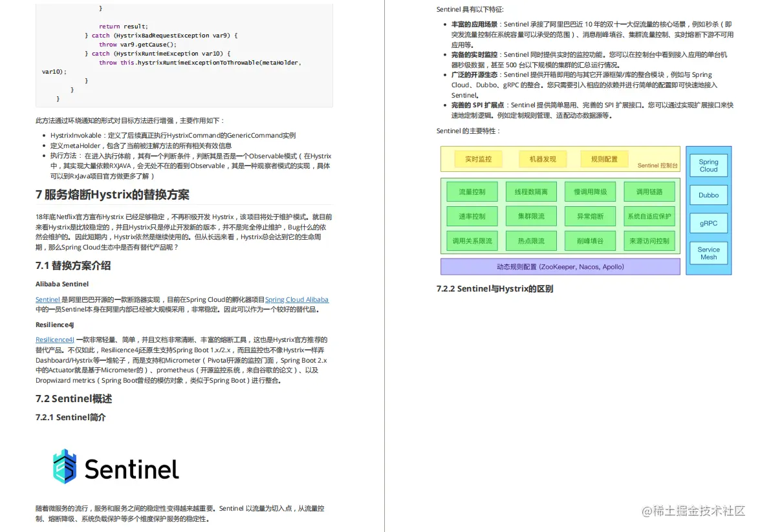This screenshot has width=760, height=532.
Task: Select the 慢调用降级 feature block
Action: (x=591, y=192)
